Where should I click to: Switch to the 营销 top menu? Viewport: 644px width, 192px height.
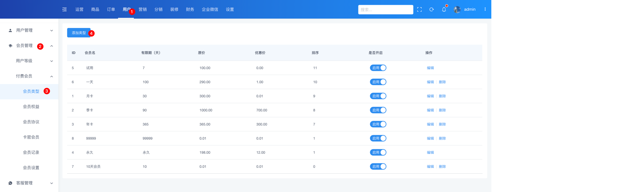(x=142, y=9)
